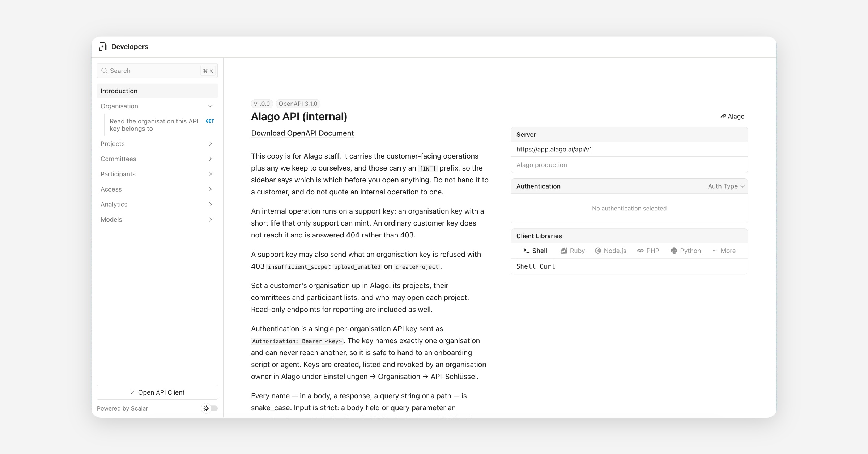Open the Download OpenAPI Document link
Viewport: 868px width, 454px height.
(x=302, y=133)
